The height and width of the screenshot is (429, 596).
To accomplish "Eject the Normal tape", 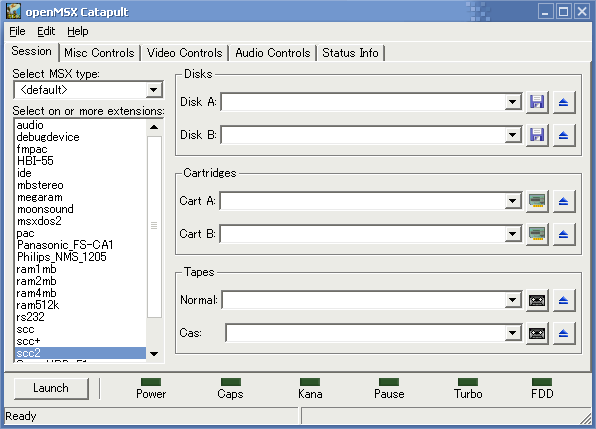I will click(564, 300).
